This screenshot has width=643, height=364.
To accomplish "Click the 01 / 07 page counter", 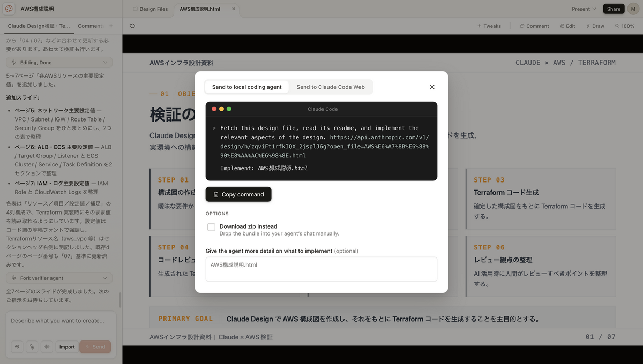I will [x=600, y=337].
